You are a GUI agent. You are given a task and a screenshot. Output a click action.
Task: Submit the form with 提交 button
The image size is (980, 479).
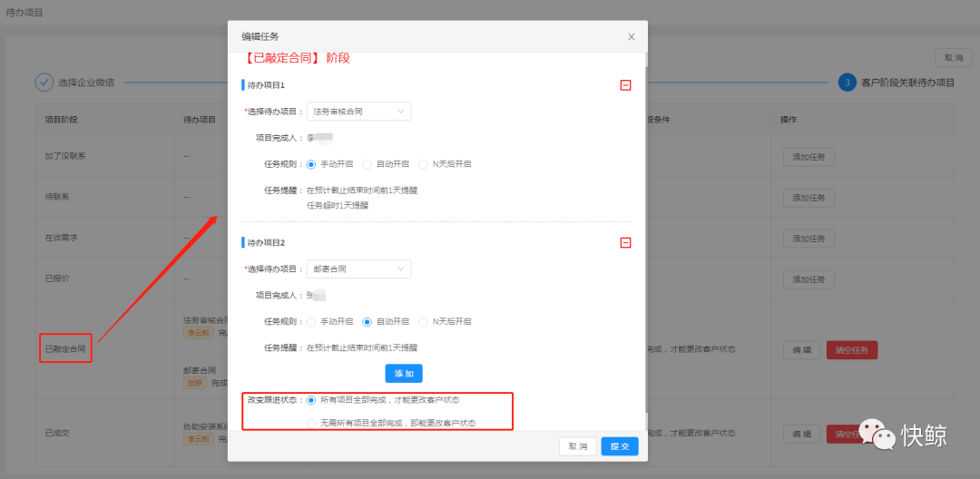(620, 446)
